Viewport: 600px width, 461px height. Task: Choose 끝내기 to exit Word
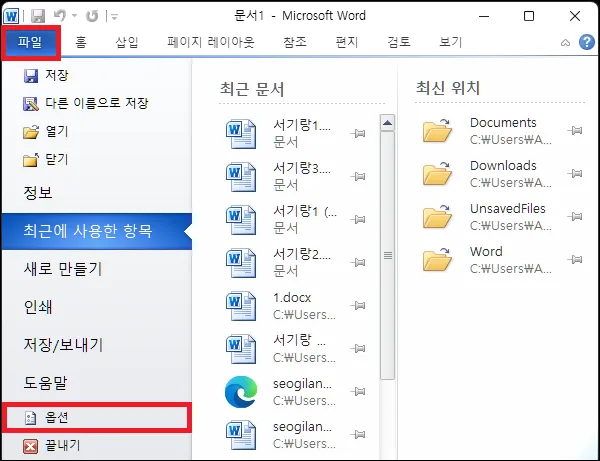52,446
